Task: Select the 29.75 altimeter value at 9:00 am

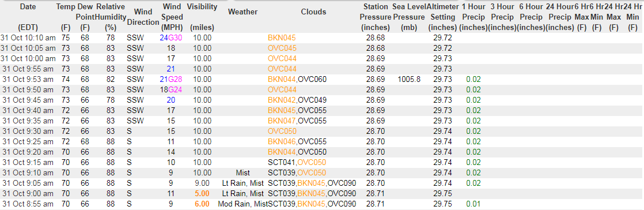Action: 442,194
